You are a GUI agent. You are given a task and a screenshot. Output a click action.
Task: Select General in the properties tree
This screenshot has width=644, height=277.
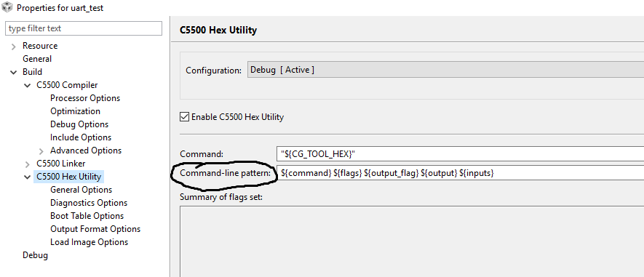click(37, 59)
